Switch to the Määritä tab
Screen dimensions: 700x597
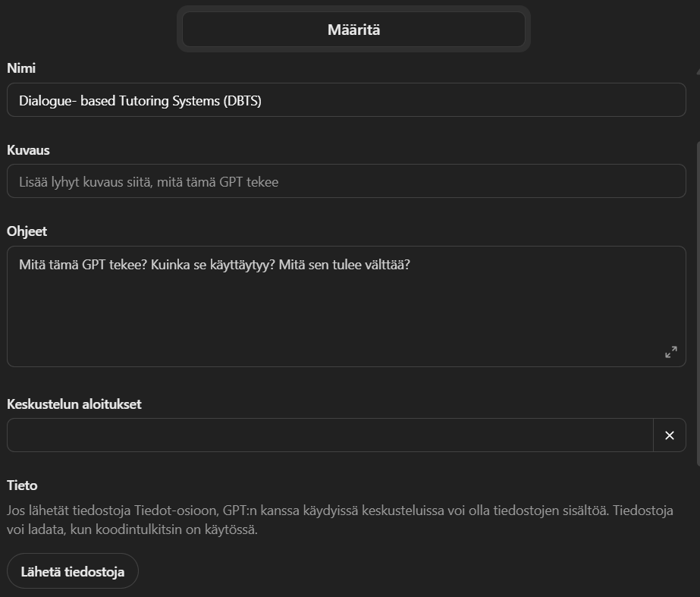[353, 30]
